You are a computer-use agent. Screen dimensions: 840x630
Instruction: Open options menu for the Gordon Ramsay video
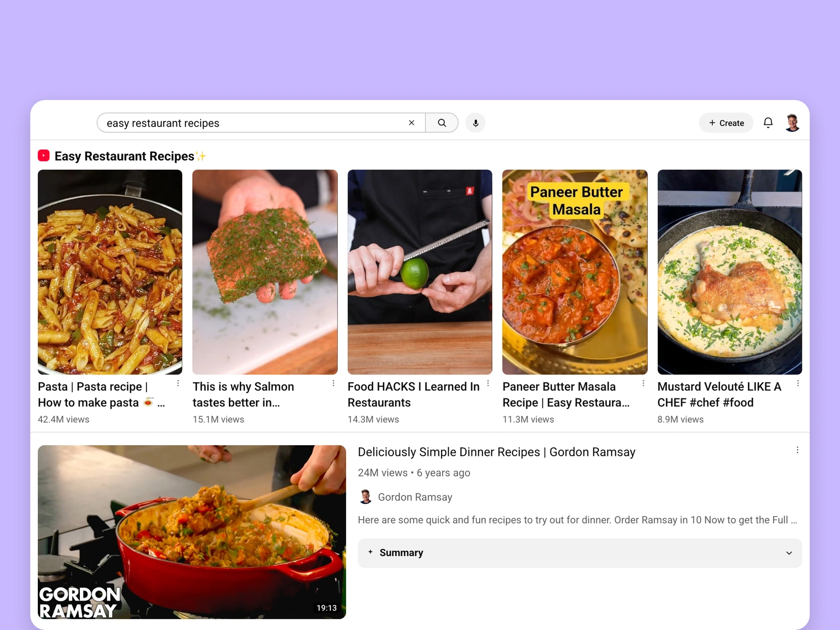797,450
